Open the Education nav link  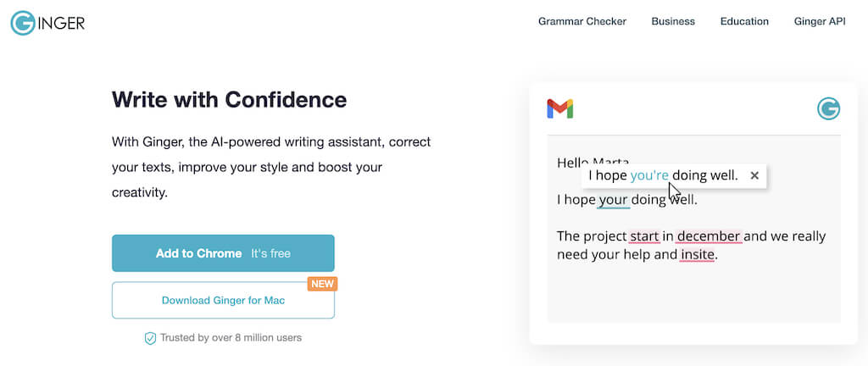744,22
